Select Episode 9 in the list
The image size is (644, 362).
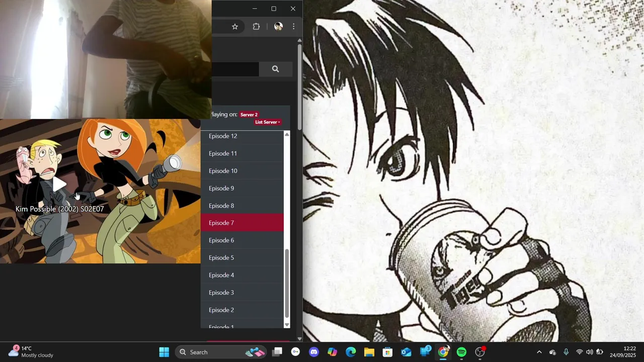coord(242,188)
